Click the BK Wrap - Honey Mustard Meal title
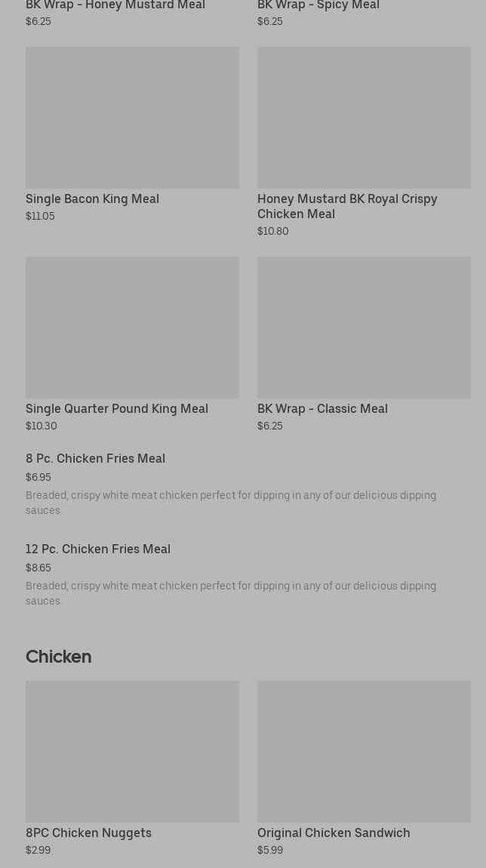This screenshot has width=486, height=868. point(115,6)
